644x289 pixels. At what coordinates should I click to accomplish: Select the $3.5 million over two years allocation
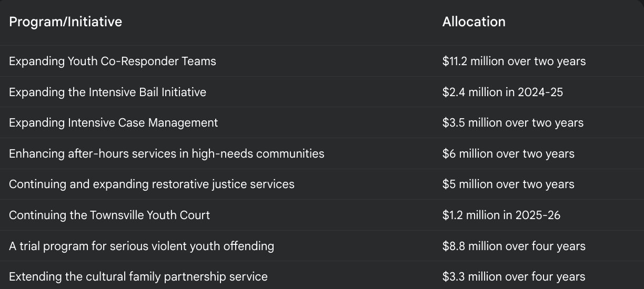[512, 123]
